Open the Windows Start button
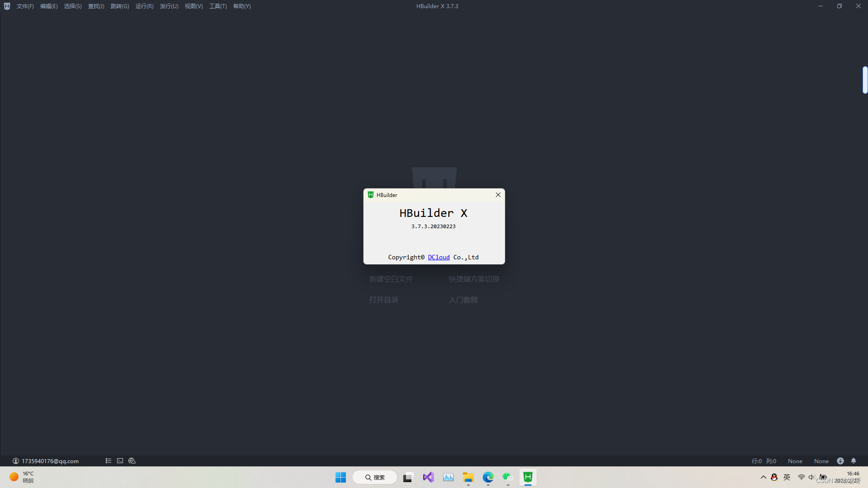 340,477
